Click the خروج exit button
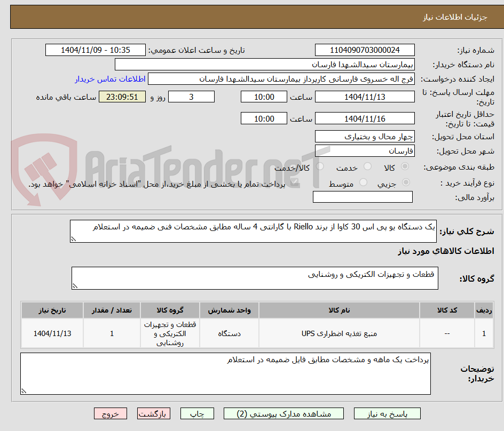The image size is (504, 431). tap(110, 413)
